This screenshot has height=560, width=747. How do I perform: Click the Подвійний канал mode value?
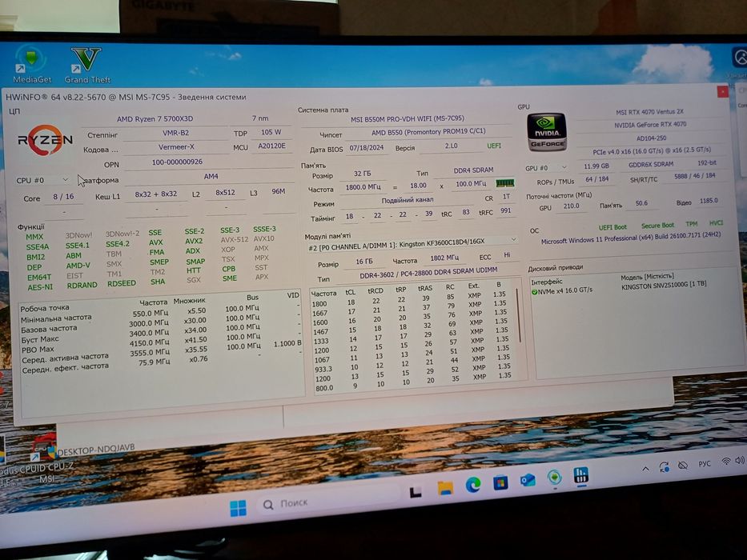click(408, 200)
